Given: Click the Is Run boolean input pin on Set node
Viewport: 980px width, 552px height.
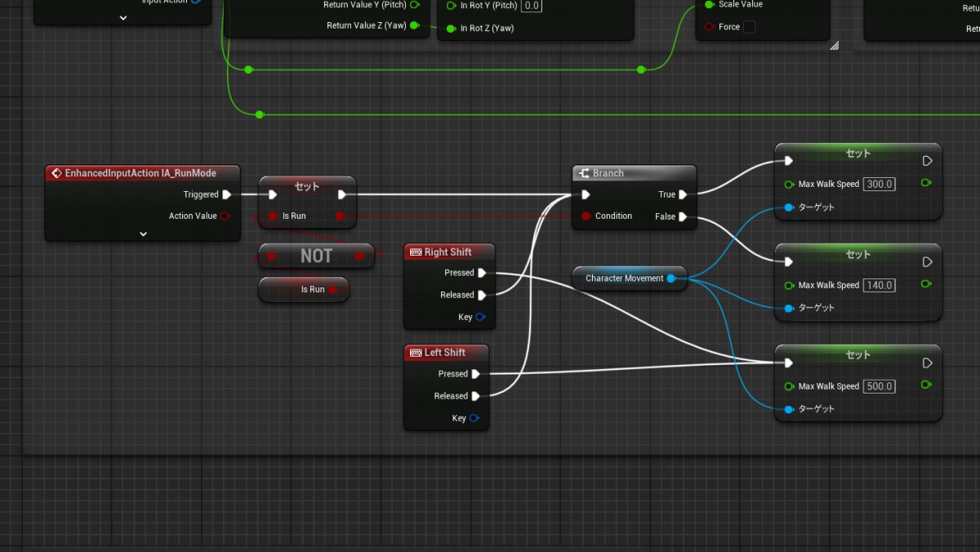Looking at the screenshot, I should 274,216.
